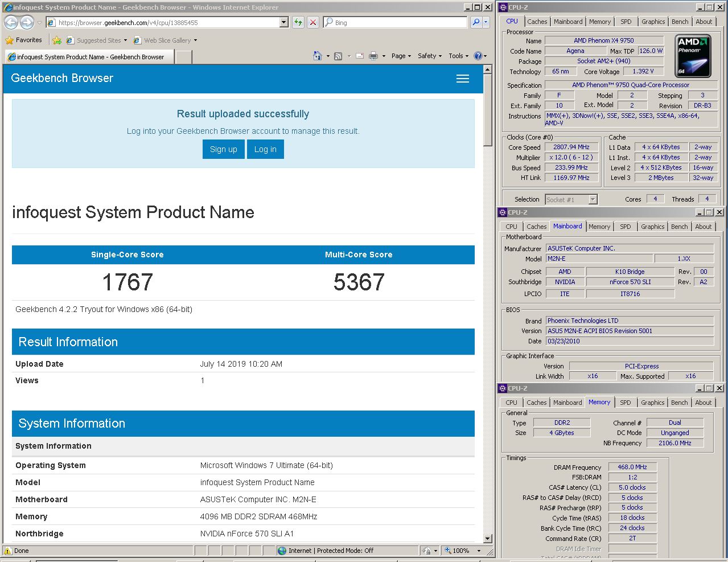Click the Log in button
Viewport: 728px width, 562px height.
[x=265, y=149]
